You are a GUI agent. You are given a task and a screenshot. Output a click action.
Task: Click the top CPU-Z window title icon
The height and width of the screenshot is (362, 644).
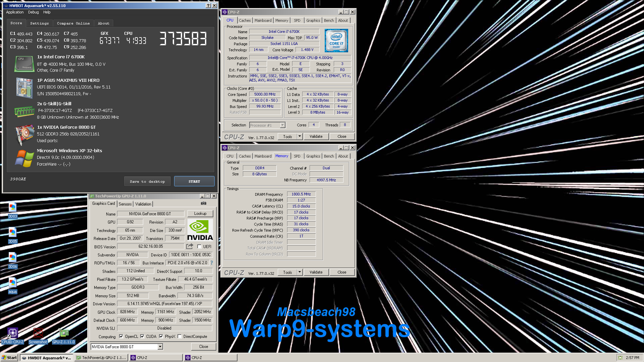[225, 12]
